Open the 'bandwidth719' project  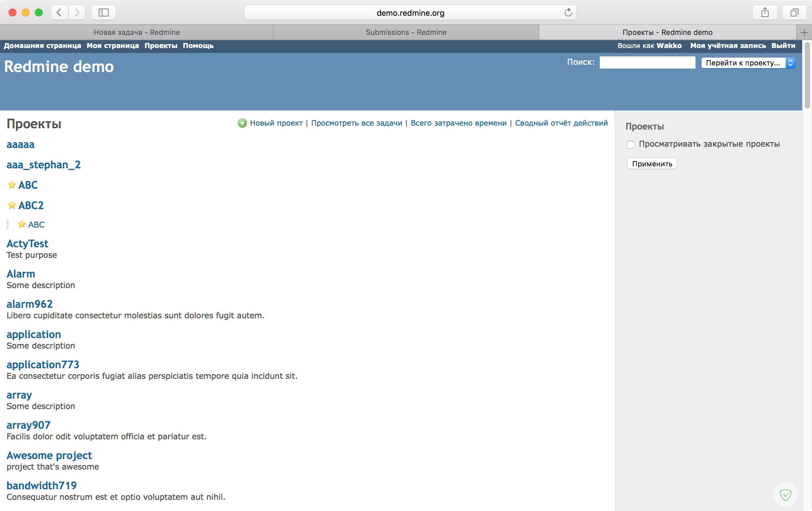[41, 485]
